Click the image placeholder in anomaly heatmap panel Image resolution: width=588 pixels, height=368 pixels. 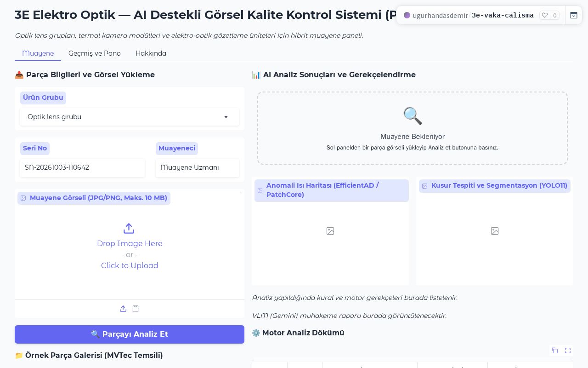[x=330, y=231]
